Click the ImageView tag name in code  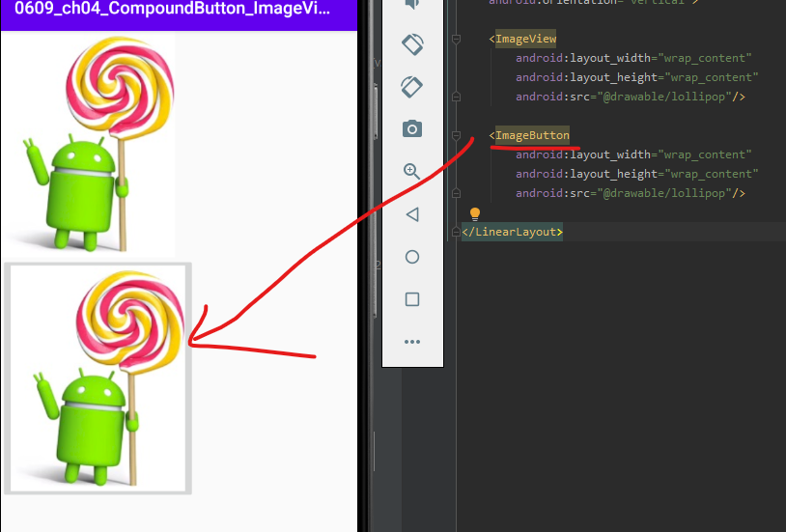coord(525,39)
